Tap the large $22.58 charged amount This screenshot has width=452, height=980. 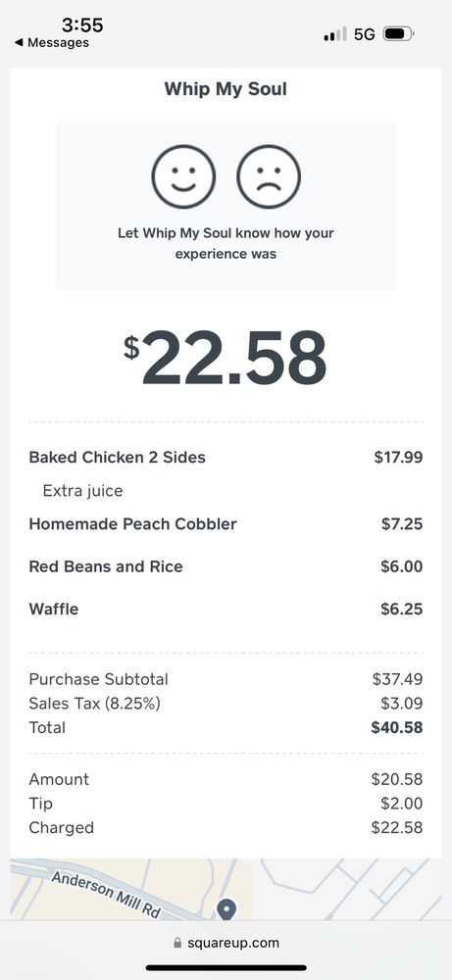226,358
